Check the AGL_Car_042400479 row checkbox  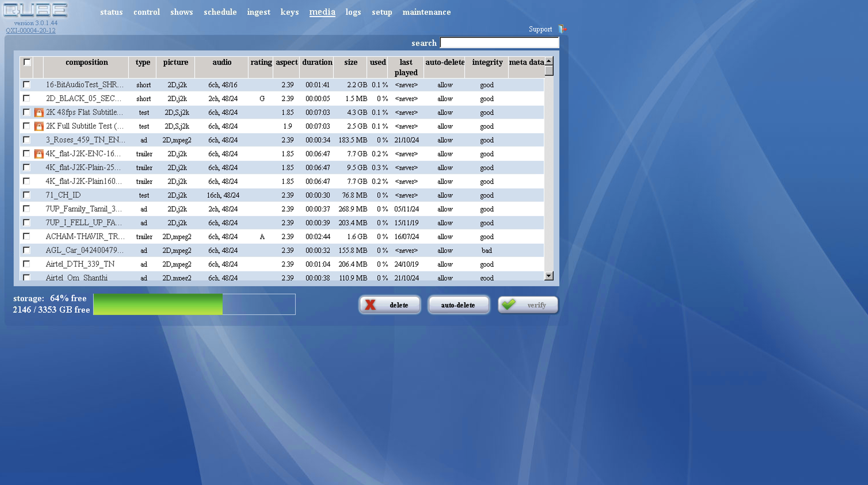click(x=26, y=250)
